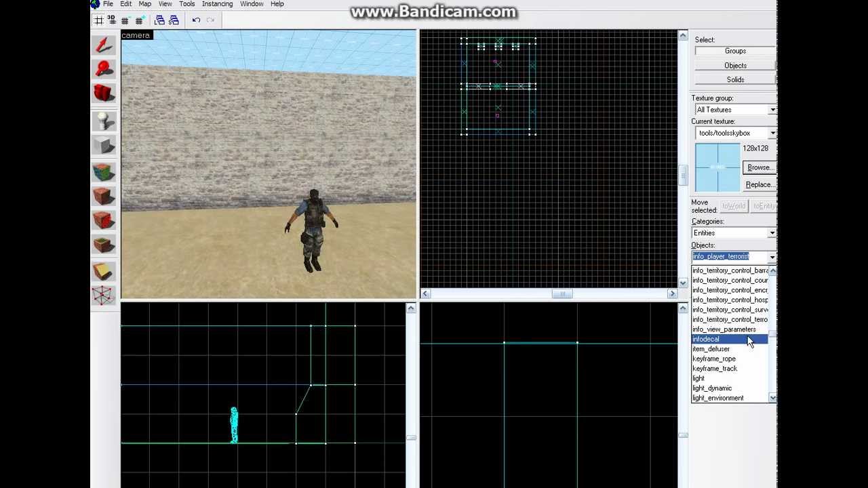Click the Undo arrow icon

point(196,20)
